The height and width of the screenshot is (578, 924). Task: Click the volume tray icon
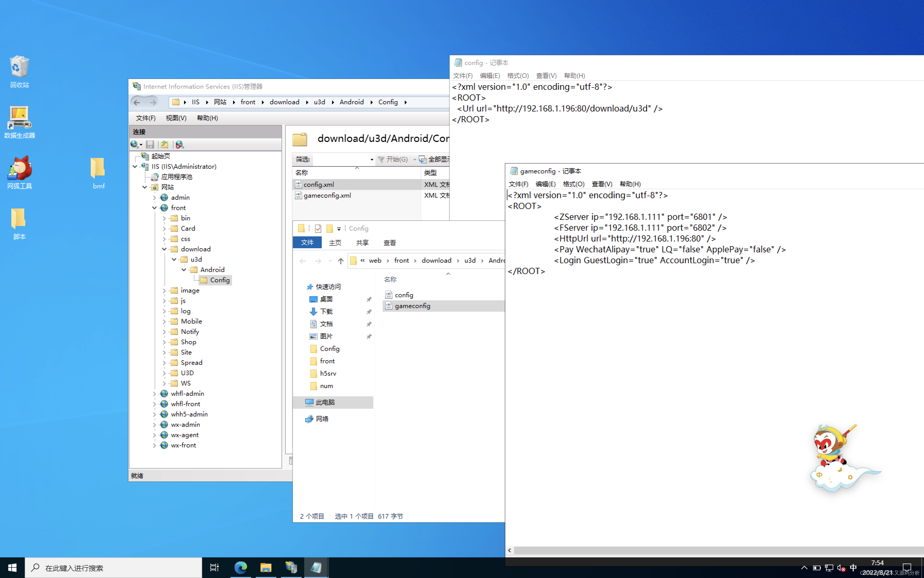(841, 568)
